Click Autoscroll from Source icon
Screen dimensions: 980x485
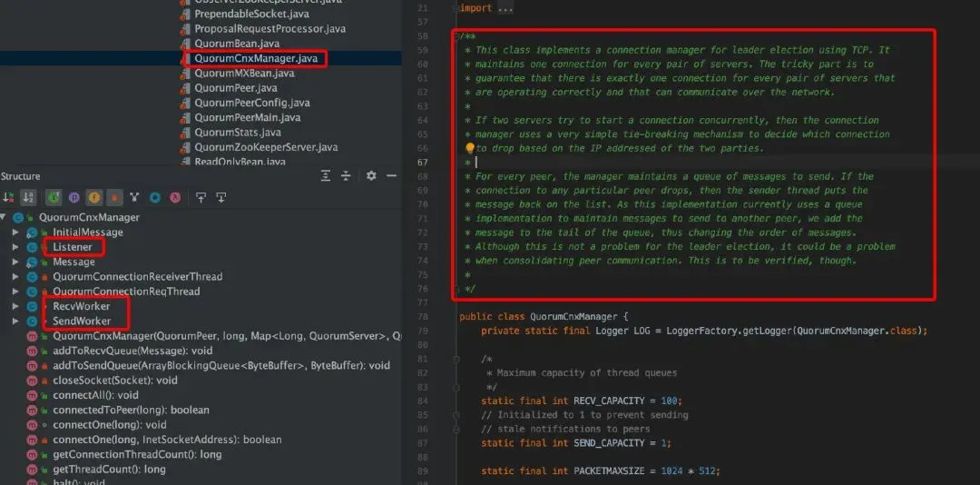coord(220,197)
